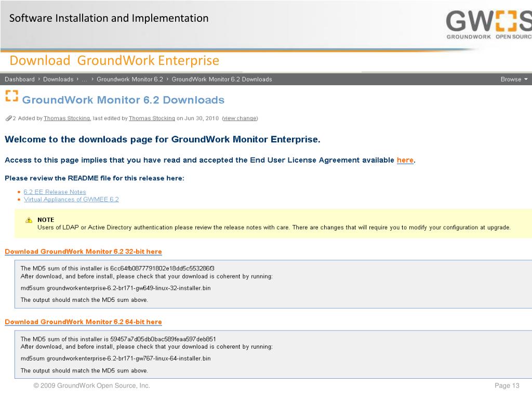Click the GroundWork bracket logo icon beside page title
The width and height of the screenshot is (532, 399).
click(x=11, y=96)
